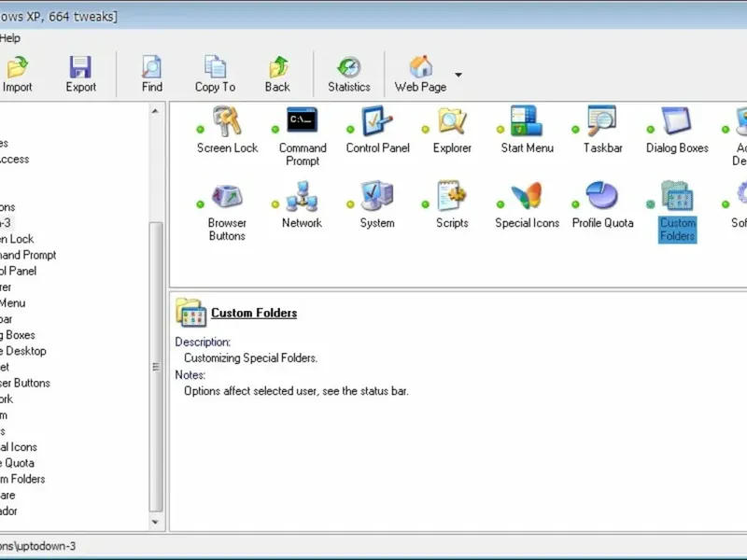Viewport: 747px width, 560px height.
Task: Select the Dialog Boxes category icon
Action: [x=677, y=121]
